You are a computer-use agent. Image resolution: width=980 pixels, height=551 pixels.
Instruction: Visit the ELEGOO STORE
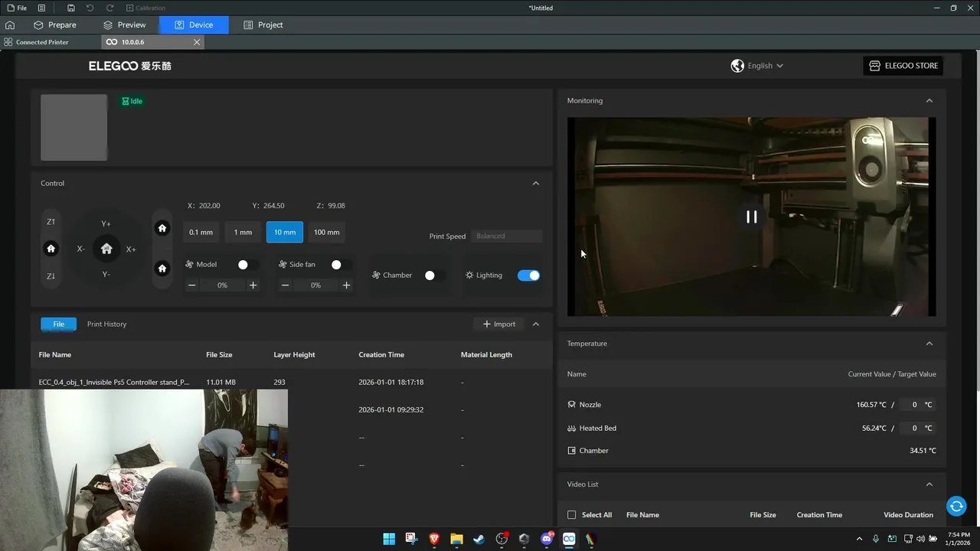coord(903,66)
